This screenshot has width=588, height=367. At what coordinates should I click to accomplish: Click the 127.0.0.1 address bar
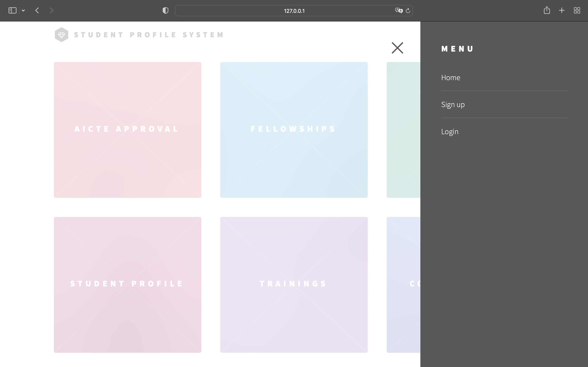click(x=294, y=11)
